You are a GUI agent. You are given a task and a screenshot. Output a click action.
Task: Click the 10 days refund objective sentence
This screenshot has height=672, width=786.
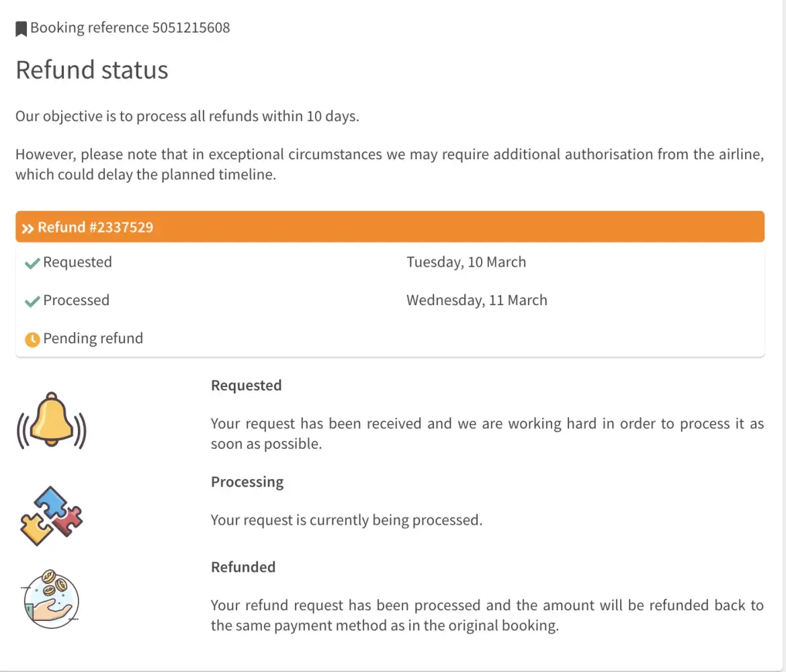click(187, 116)
